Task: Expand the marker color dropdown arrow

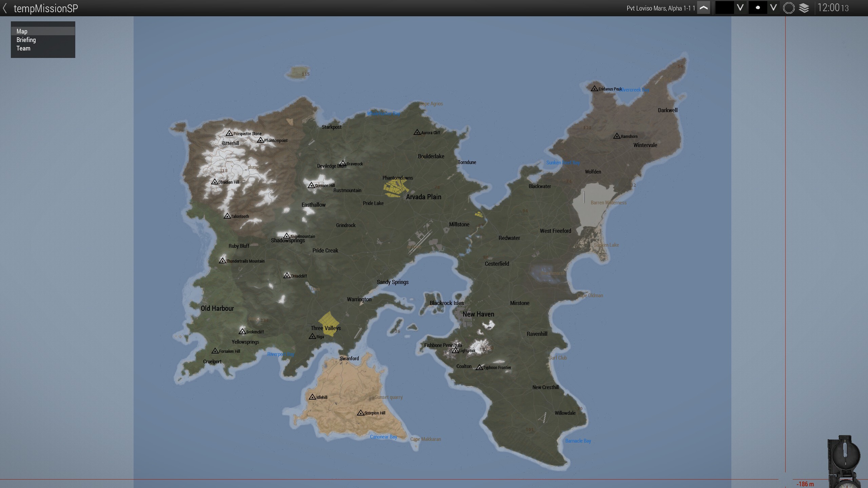Action: 740,8
